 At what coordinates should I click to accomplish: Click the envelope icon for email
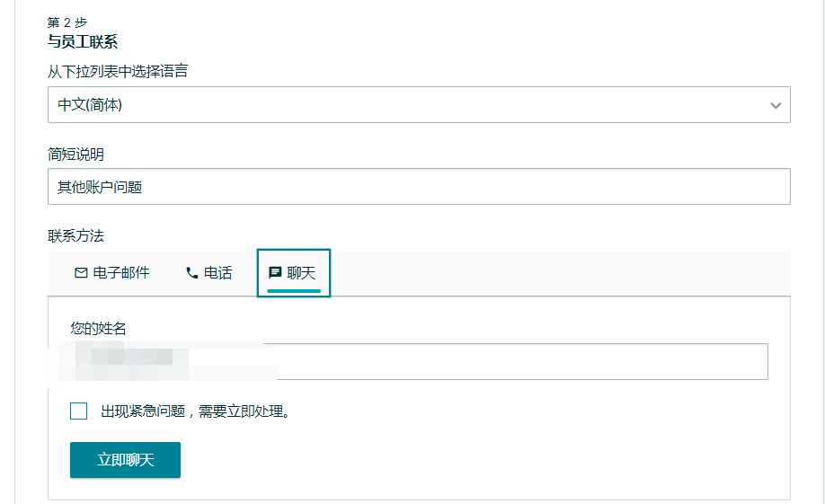click(81, 272)
